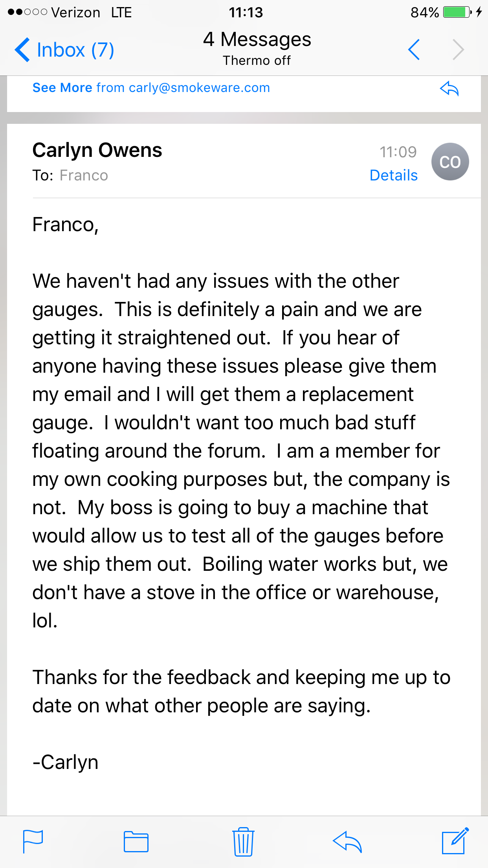Move message using the folder icon

click(x=136, y=842)
